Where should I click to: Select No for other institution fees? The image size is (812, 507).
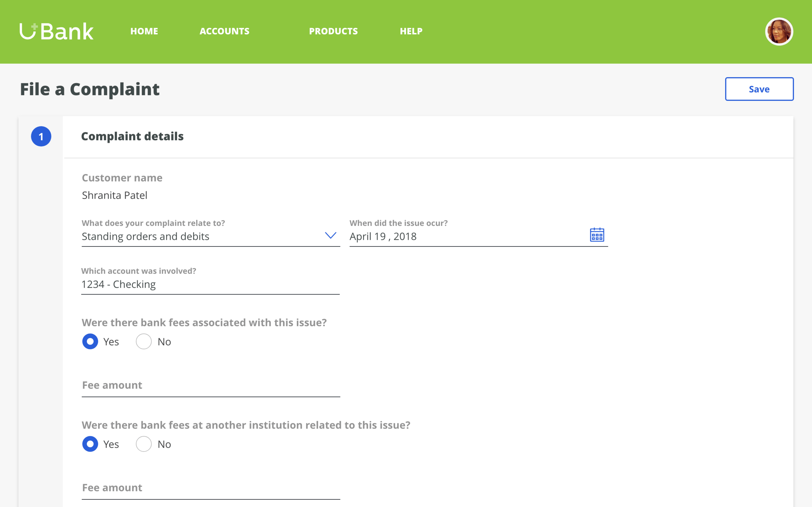144,444
